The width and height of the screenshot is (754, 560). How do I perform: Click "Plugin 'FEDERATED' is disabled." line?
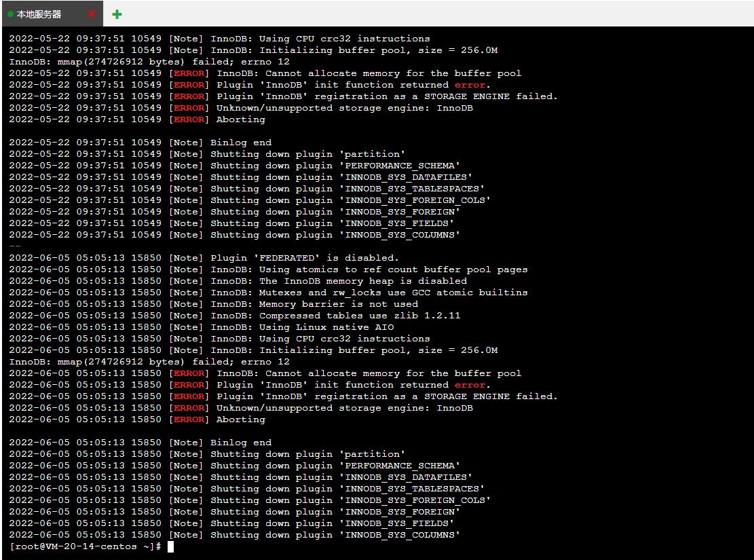click(x=204, y=258)
